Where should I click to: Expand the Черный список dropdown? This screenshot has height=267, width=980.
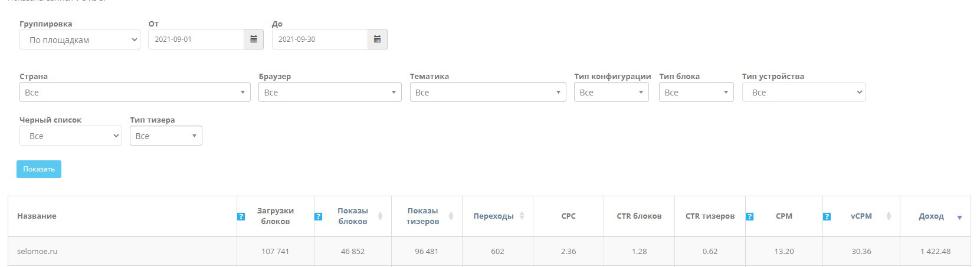point(70,136)
